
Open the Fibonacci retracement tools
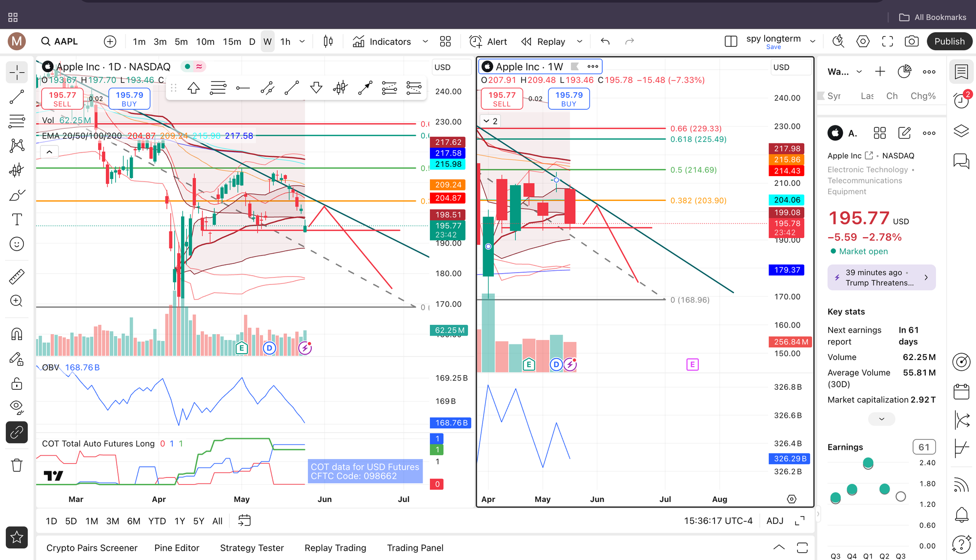(x=17, y=121)
